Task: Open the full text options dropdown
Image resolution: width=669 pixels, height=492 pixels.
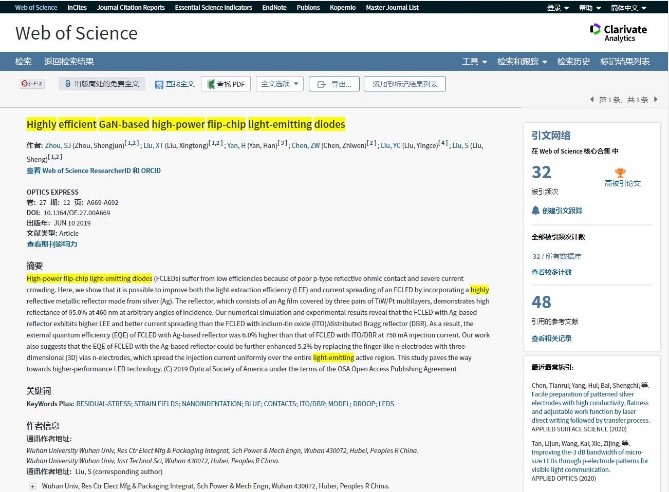Action: tap(279, 84)
